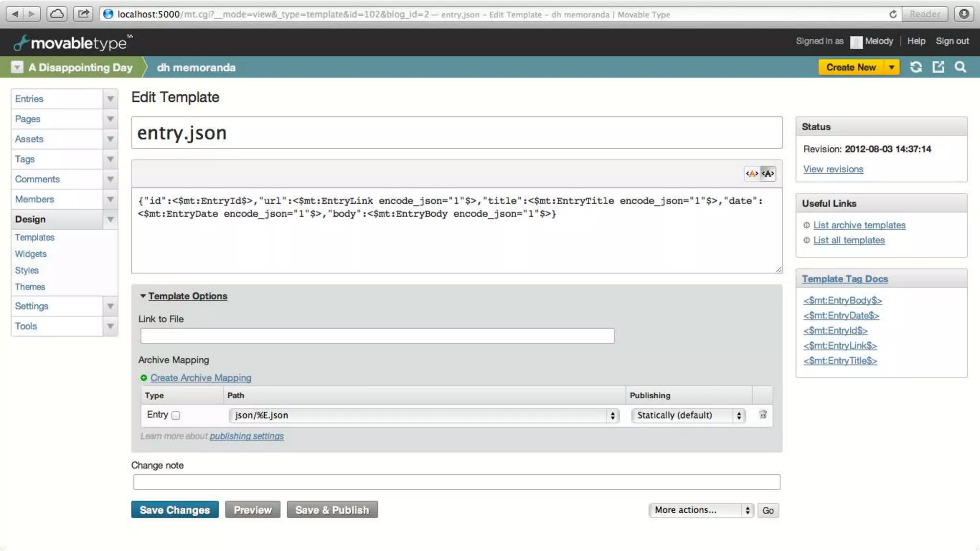Click the Change note input field
The height and width of the screenshot is (551, 980).
[x=457, y=482]
